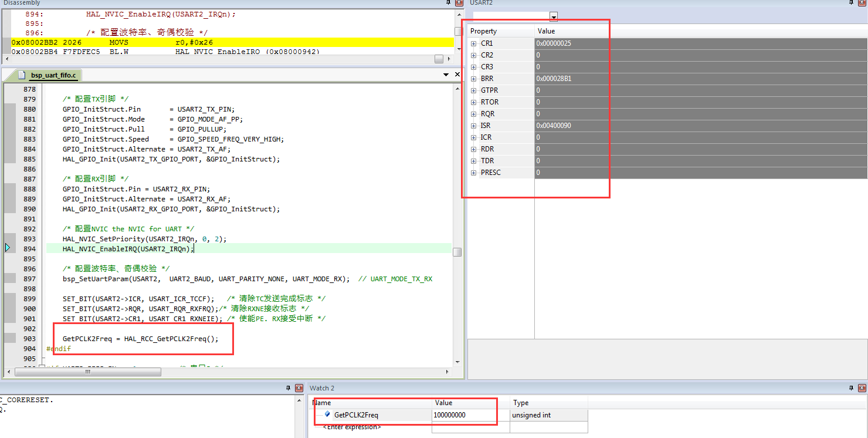Viewport: 868px width, 438px height.
Task: Select the CR1 value 0x00000025
Action: pyautogui.click(x=554, y=43)
